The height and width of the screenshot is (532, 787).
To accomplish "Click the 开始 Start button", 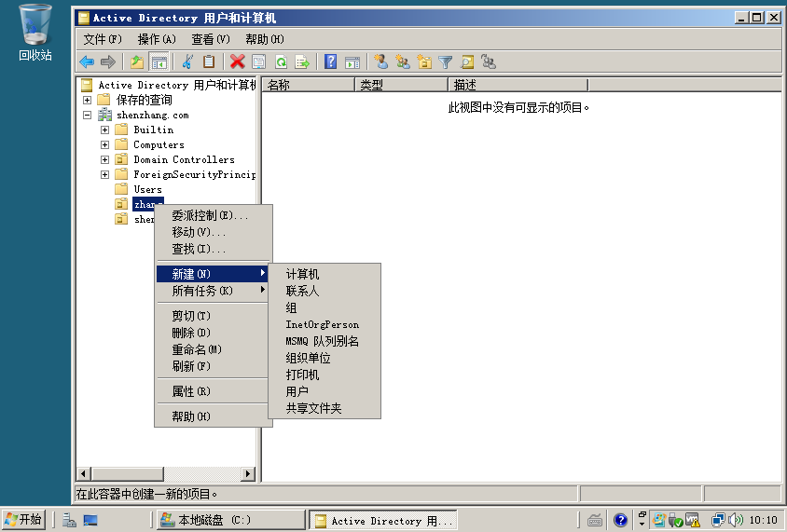I will [24, 520].
